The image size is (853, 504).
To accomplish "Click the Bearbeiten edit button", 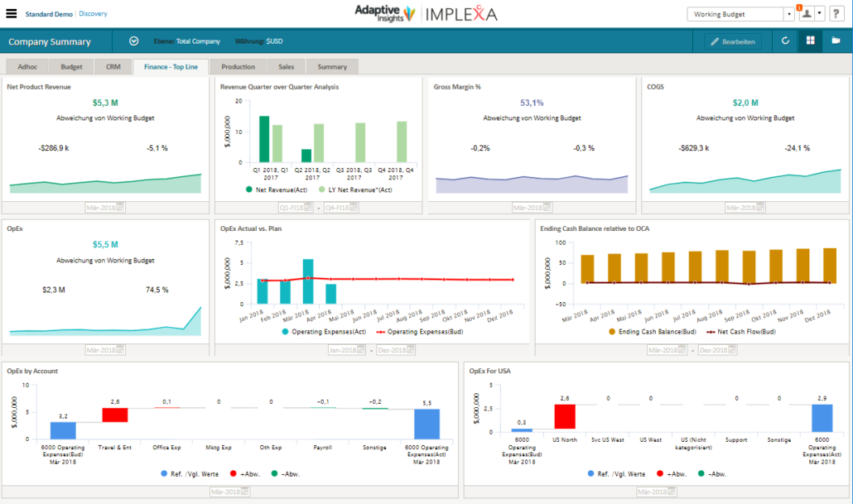I will click(733, 41).
